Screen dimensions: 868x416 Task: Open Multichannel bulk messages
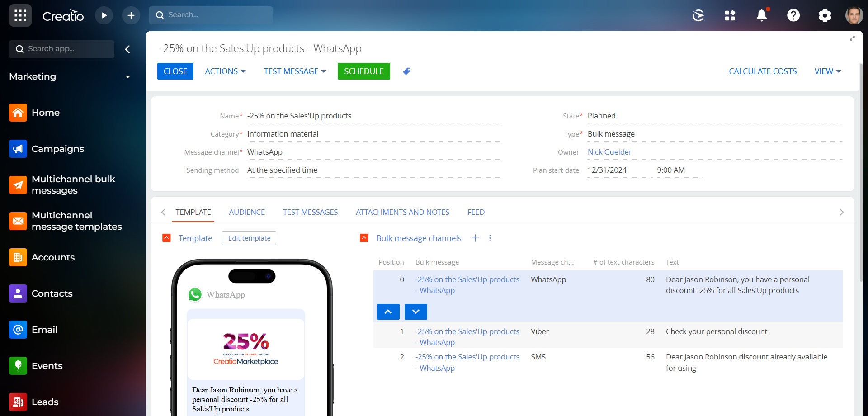(x=73, y=184)
